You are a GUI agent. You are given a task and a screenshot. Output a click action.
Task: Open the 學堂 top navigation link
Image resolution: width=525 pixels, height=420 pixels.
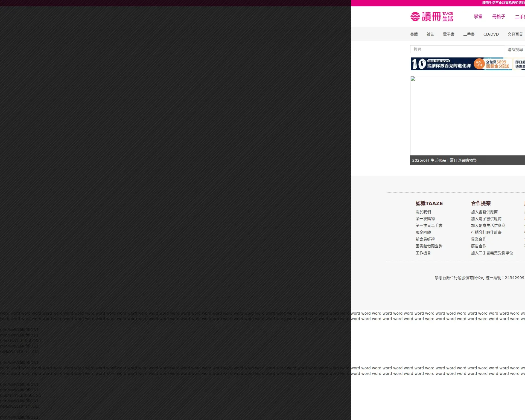(478, 17)
